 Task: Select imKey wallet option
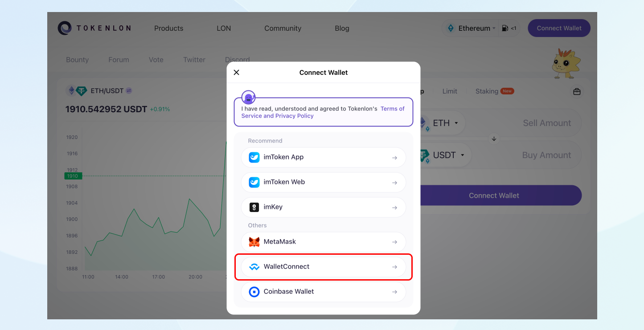pyautogui.click(x=324, y=207)
